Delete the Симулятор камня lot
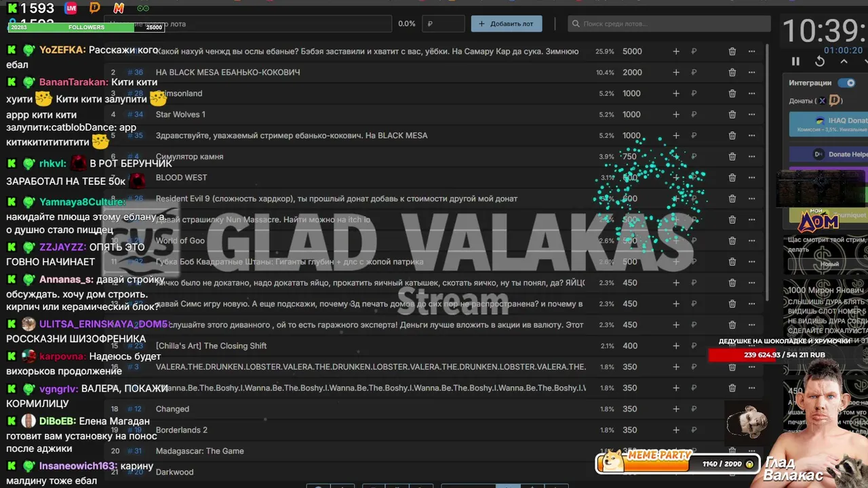 (732, 157)
